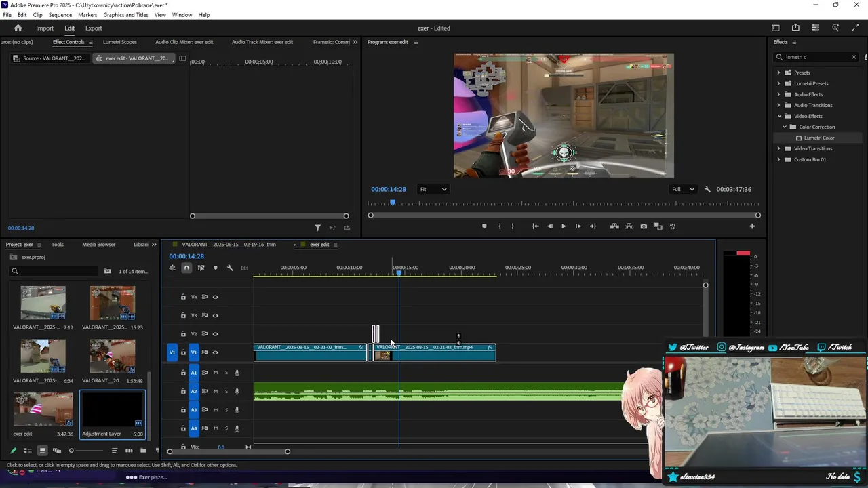Play the sequence in the Program monitor
Viewport: 868px width, 488px height.
click(x=564, y=226)
